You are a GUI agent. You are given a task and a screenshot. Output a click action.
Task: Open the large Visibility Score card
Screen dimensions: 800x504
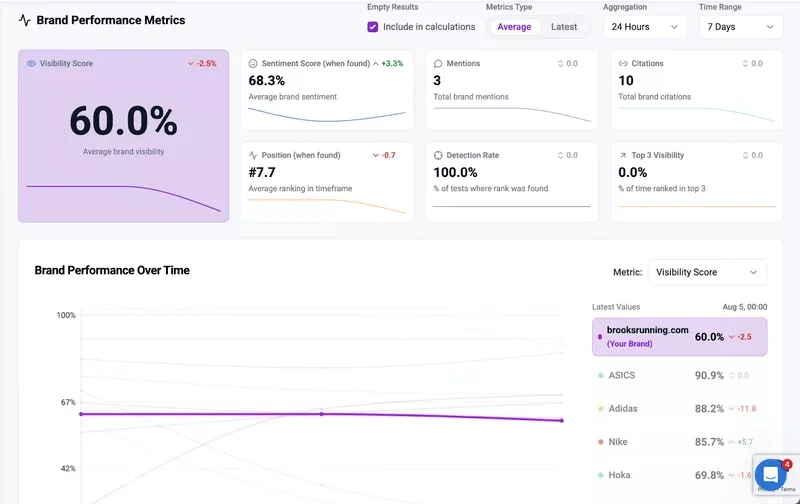point(123,135)
